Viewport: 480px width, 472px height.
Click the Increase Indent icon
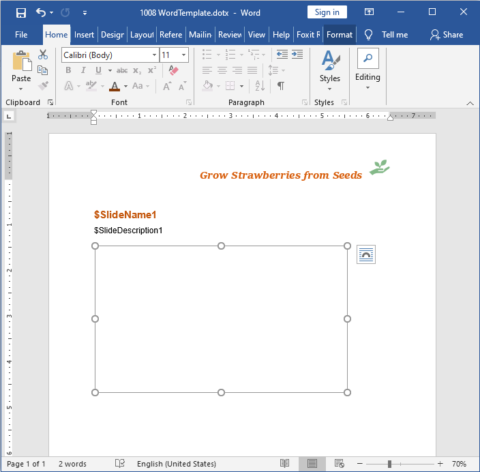pyautogui.click(x=297, y=54)
